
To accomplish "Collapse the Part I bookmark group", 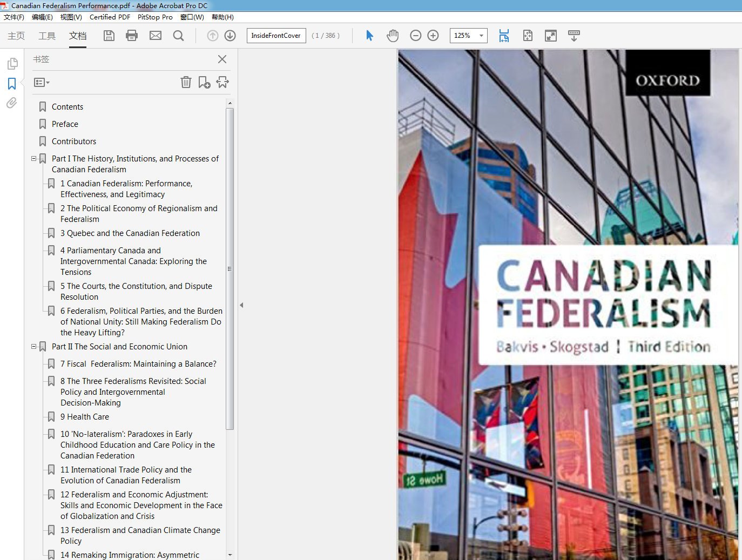I will 33,159.
